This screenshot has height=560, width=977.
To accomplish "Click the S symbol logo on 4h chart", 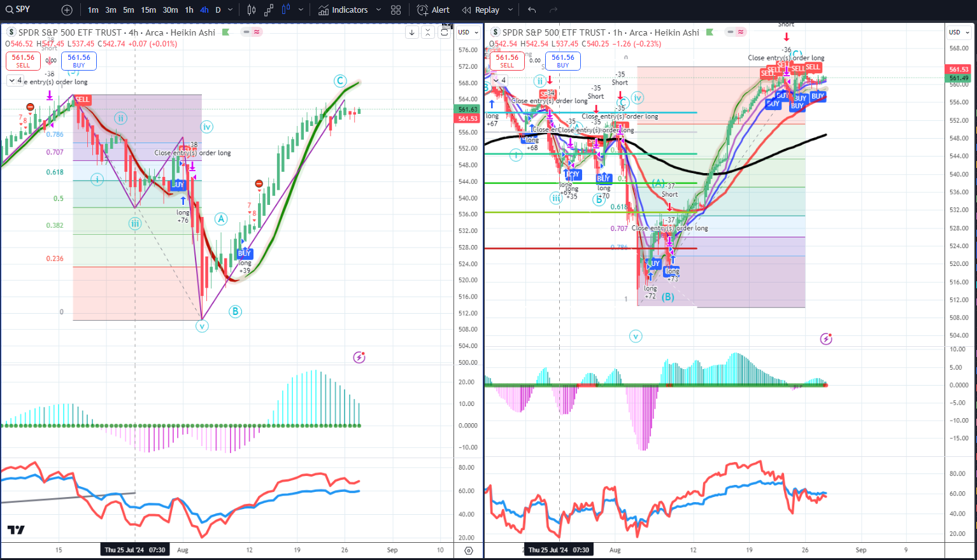I will point(11,32).
